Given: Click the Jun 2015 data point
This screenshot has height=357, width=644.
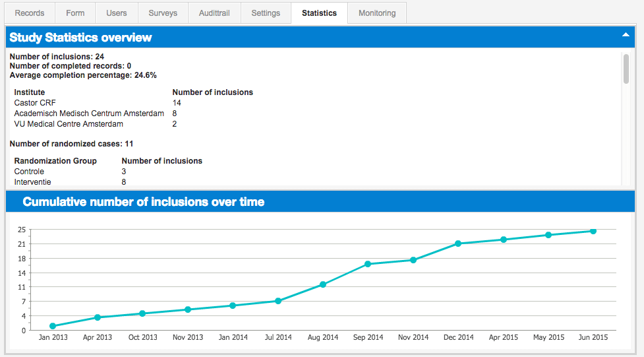Looking at the screenshot, I should [593, 231].
